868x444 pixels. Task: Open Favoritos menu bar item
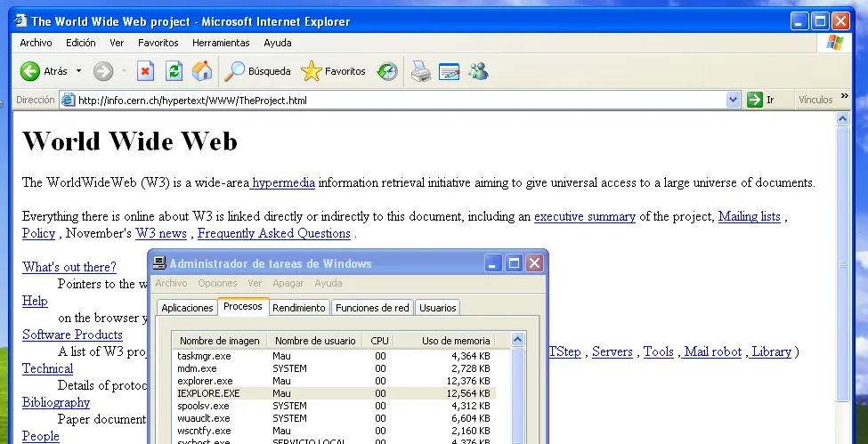click(158, 43)
